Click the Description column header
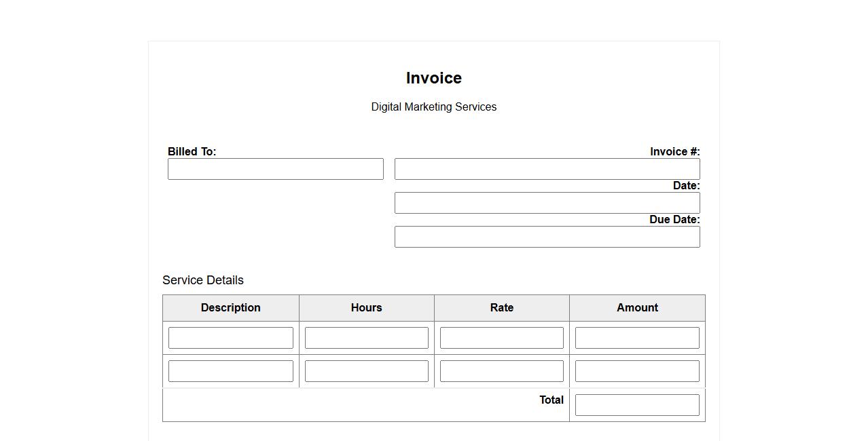Image resolution: width=868 pixels, height=441 pixels. point(231,308)
